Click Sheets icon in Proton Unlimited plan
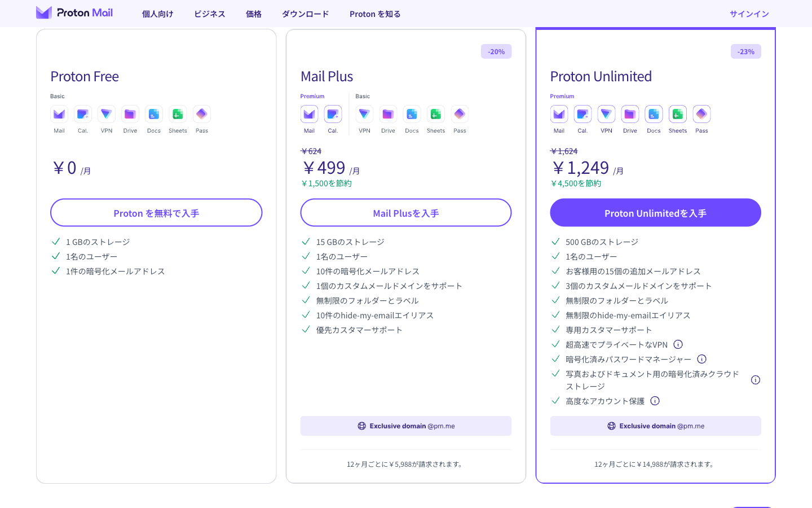 [x=678, y=114]
